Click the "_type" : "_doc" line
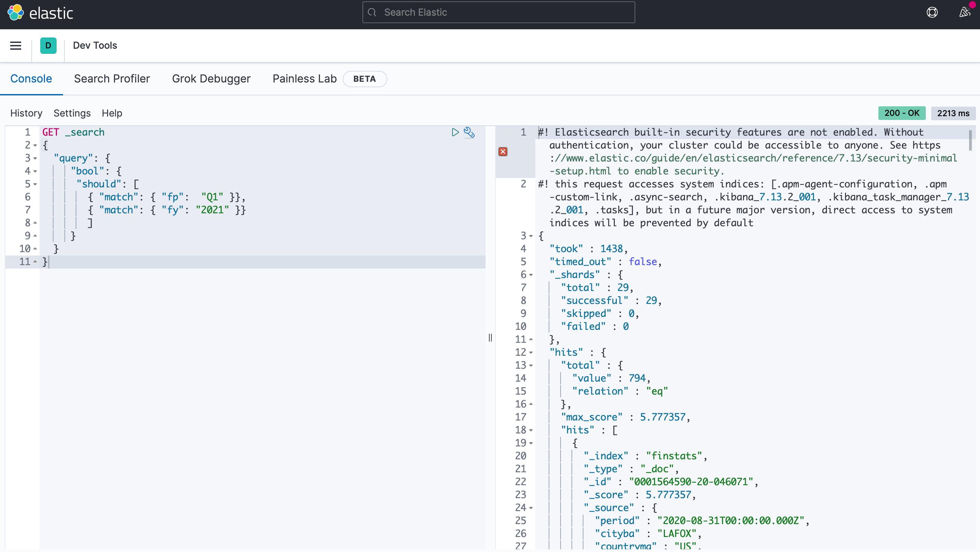 (631, 469)
